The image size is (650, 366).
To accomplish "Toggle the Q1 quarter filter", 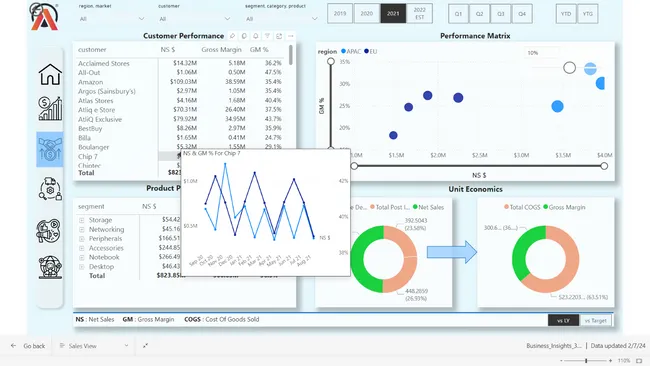I will click(458, 14).
